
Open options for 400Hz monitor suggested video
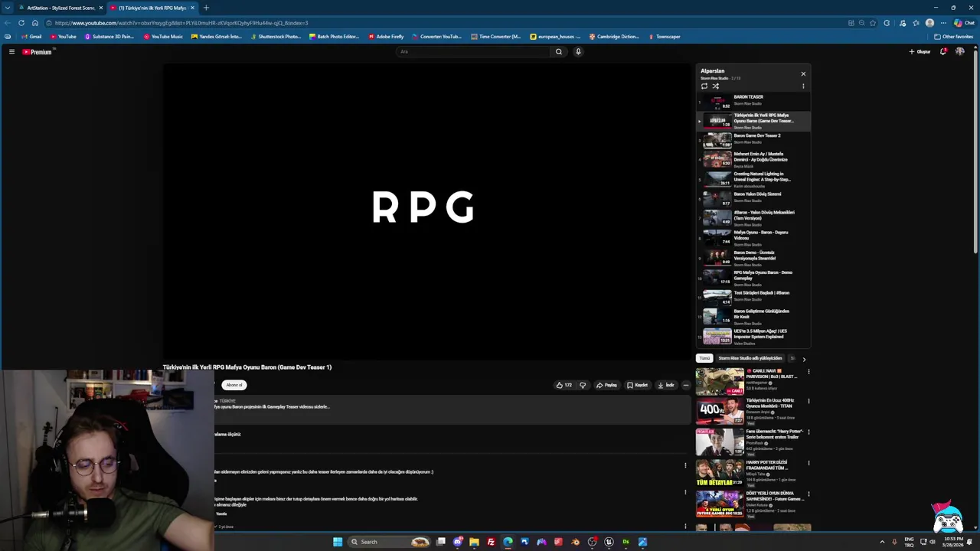808,401
